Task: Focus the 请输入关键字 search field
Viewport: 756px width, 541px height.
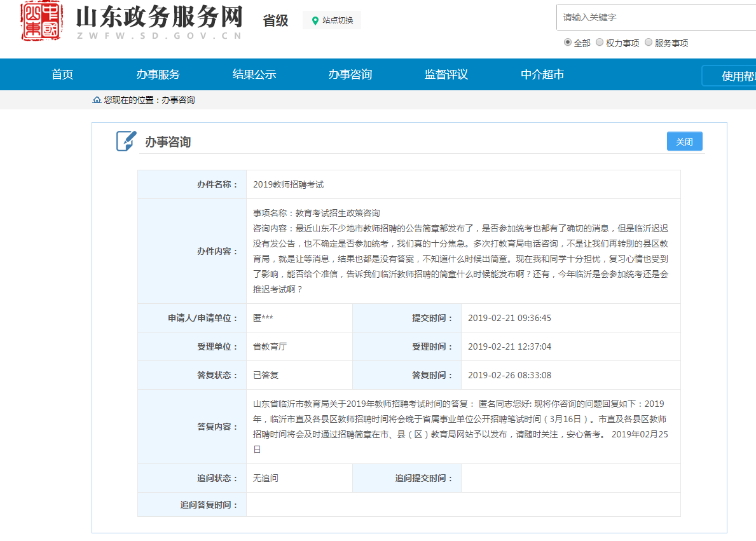Action: coord(656,17)
